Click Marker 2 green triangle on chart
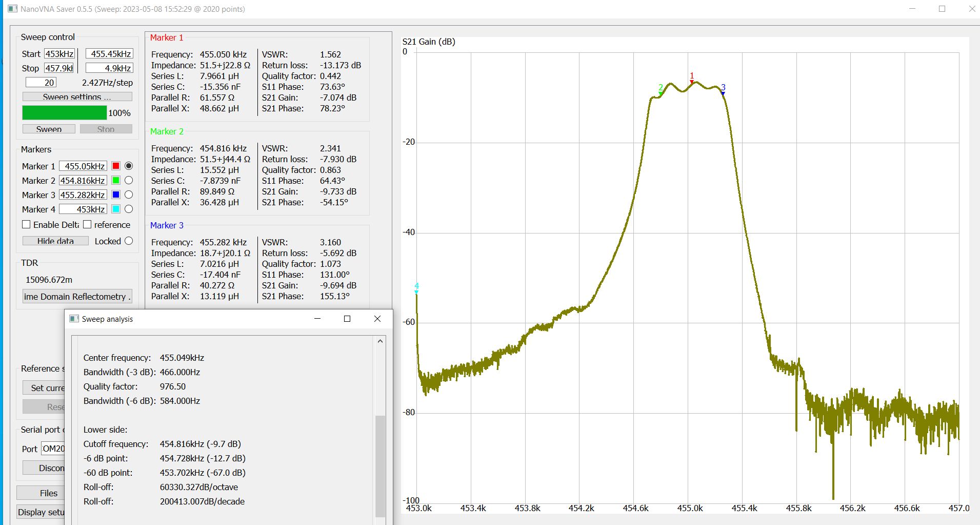Image resolution: width=980 pixels, height=525 pixels. tap(661, 93)
